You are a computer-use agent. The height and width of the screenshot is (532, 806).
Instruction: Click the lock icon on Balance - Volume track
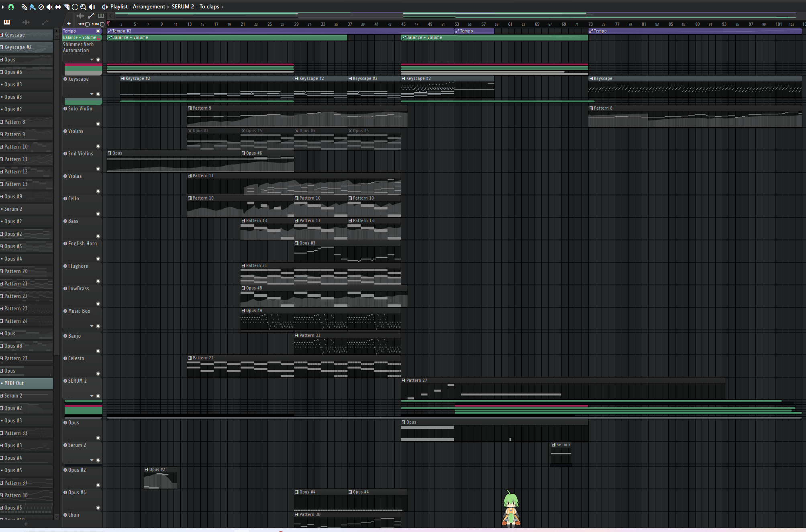(99, 38)
